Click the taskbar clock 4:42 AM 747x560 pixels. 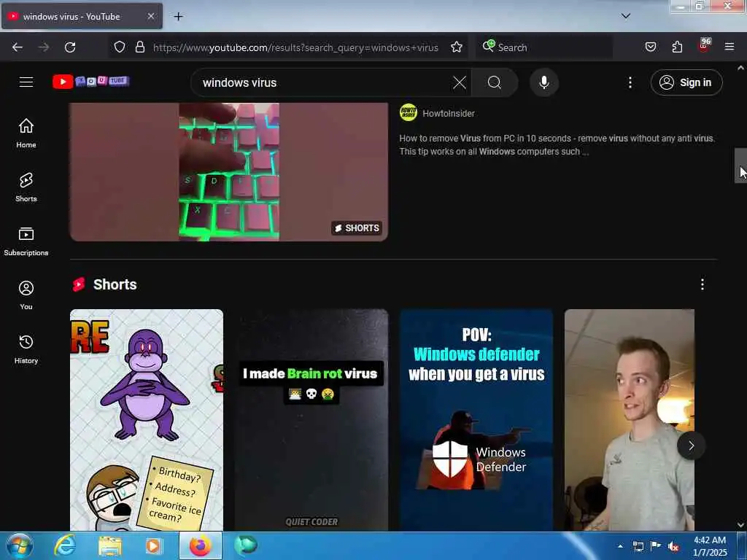[x=710, y=546]
